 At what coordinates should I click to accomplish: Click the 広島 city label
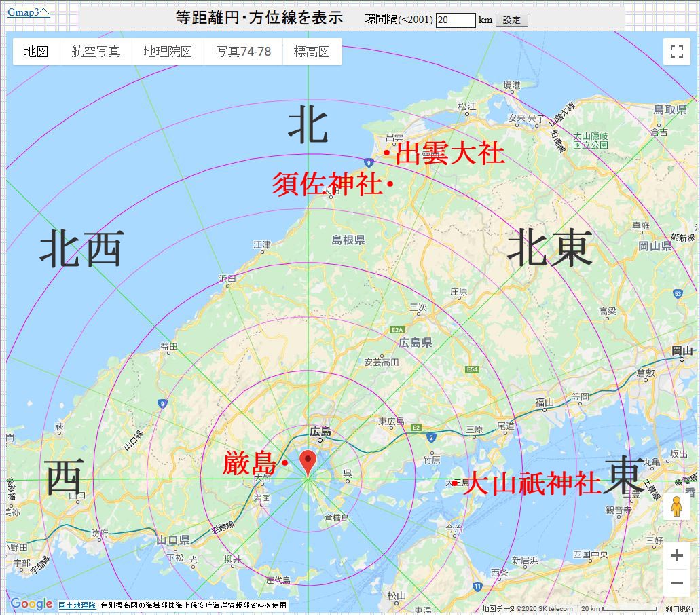pos(320,431)
